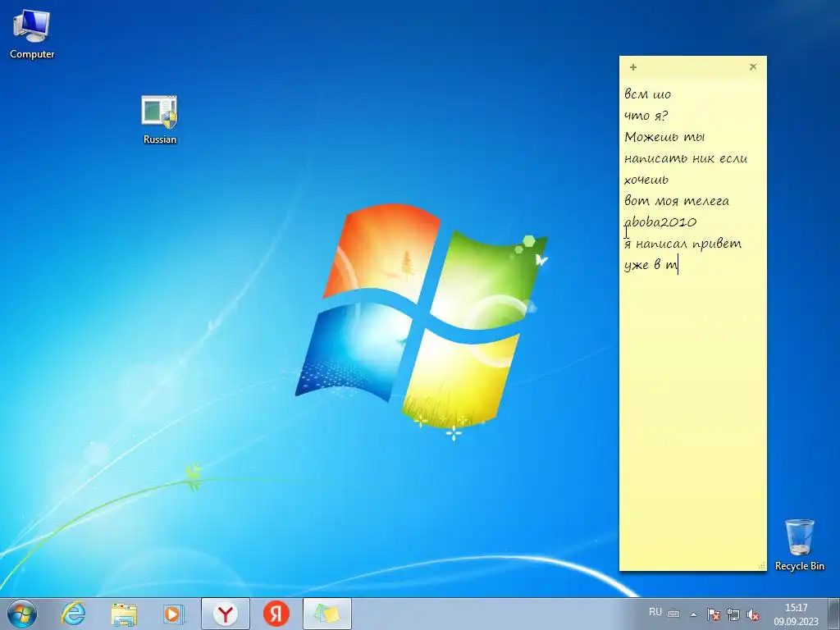Click the note line "что я?"
The width and height of the screenshot is (840, 630).
(x=646, y=116)
